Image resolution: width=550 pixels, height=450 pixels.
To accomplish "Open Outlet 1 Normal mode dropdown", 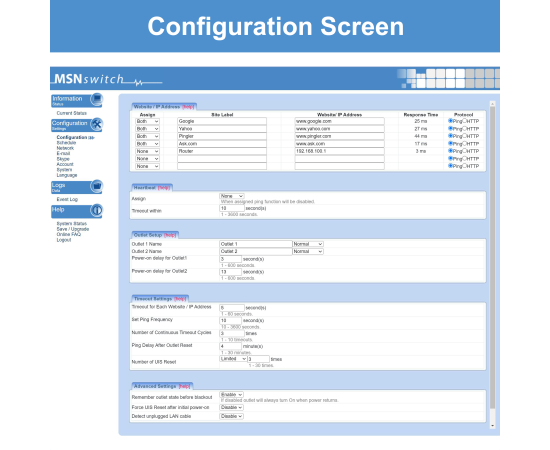I will (x=308, y=244).
